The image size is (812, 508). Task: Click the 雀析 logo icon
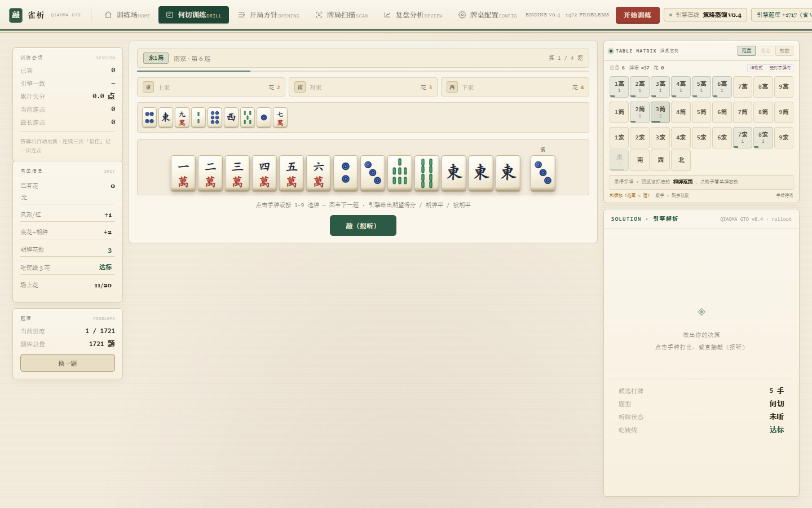(x=16, y=15)
